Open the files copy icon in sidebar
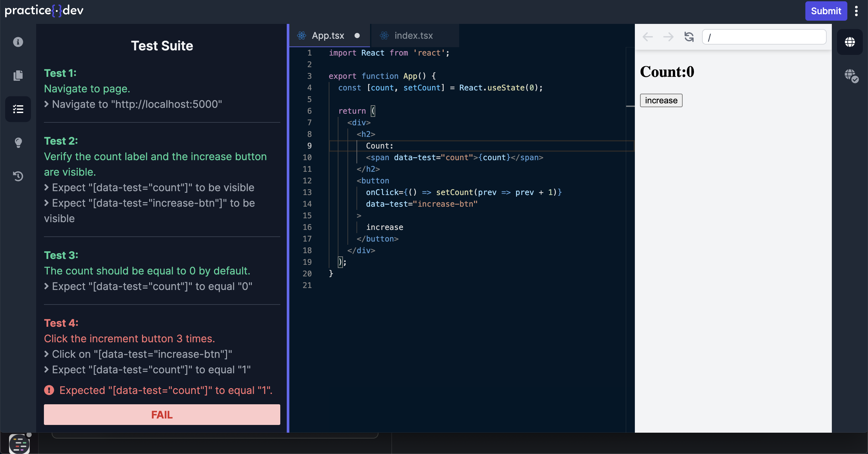868x454 pixels. pyautogui.click(x=18, y=75)
